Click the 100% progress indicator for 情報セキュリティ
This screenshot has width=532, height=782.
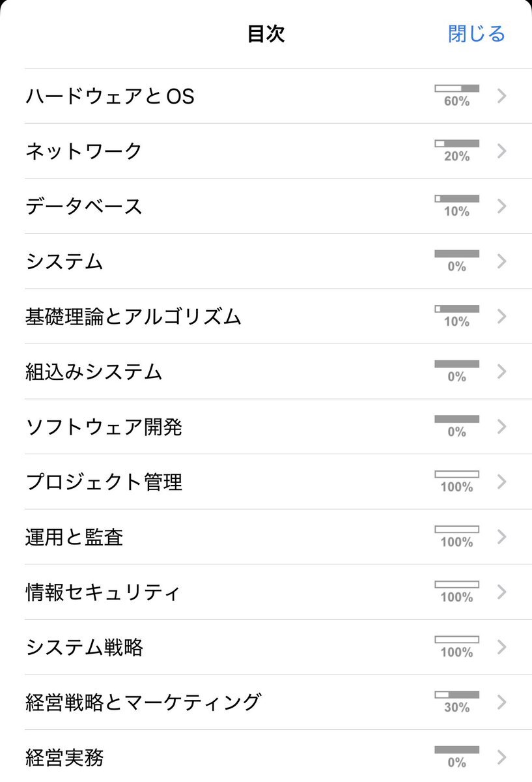[456, 591]
